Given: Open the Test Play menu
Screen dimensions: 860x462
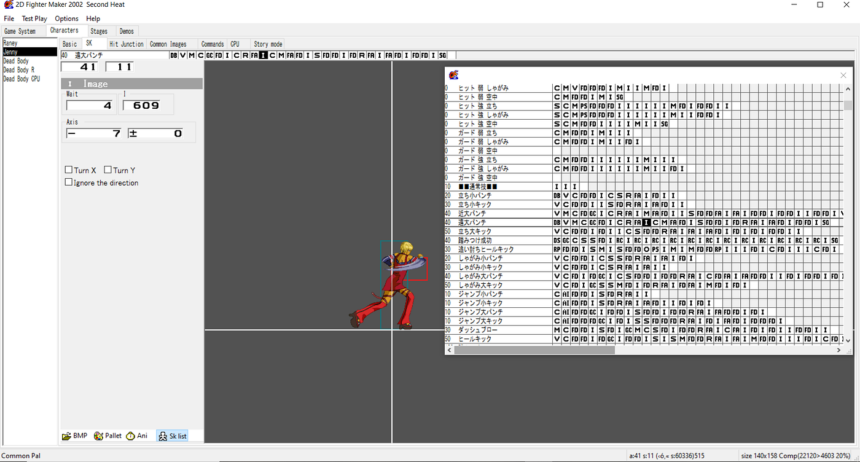Looking at the screenshot, I should (x=34, y=18).
